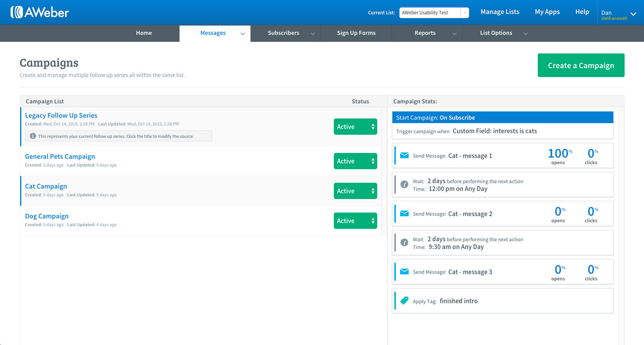Expand the Dan account menu arrow

[633, 14]
